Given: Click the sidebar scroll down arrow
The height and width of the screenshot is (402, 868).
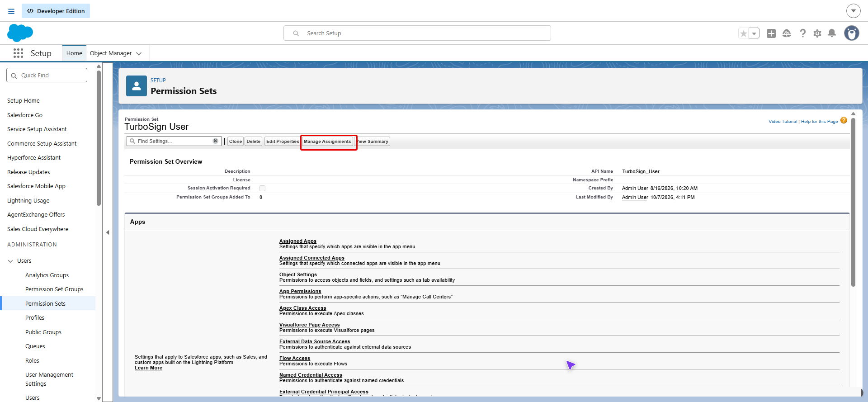Looking at the screenshot, I should coord(99,398).
